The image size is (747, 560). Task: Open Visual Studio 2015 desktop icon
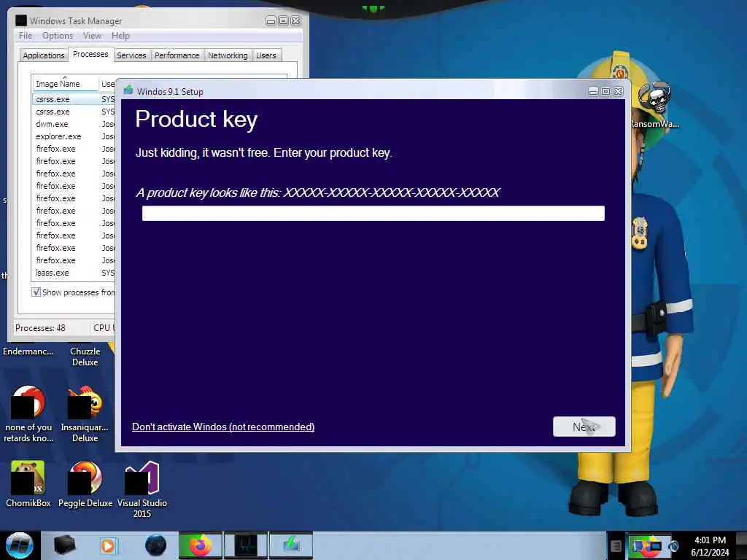(142, 489)
